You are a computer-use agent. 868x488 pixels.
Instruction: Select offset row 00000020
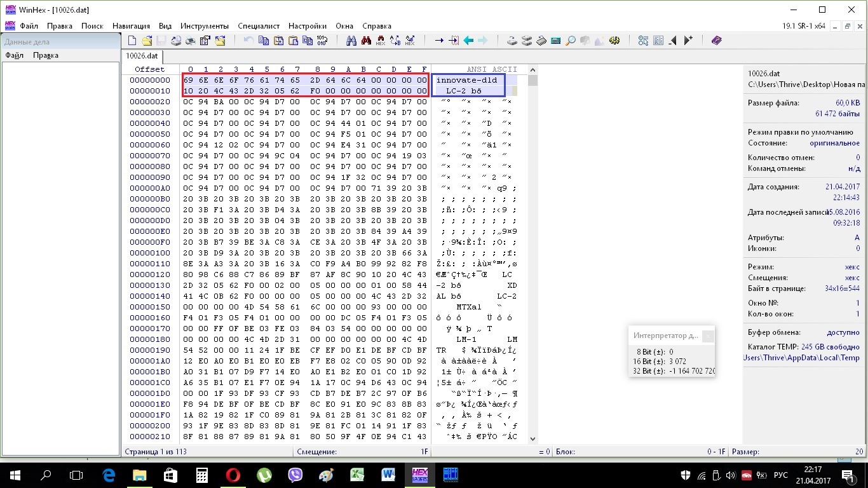[x=150, y=102]
